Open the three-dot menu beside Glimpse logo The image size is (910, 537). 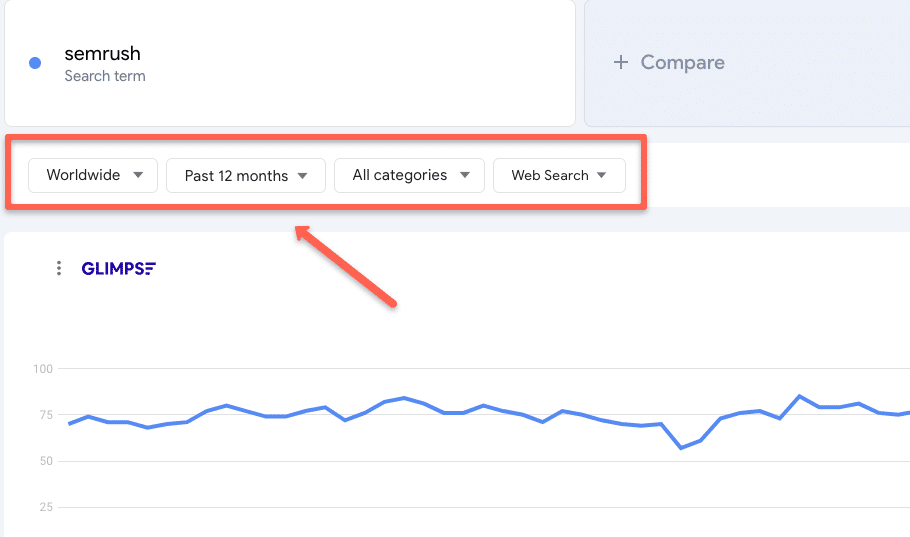point(59,268)
